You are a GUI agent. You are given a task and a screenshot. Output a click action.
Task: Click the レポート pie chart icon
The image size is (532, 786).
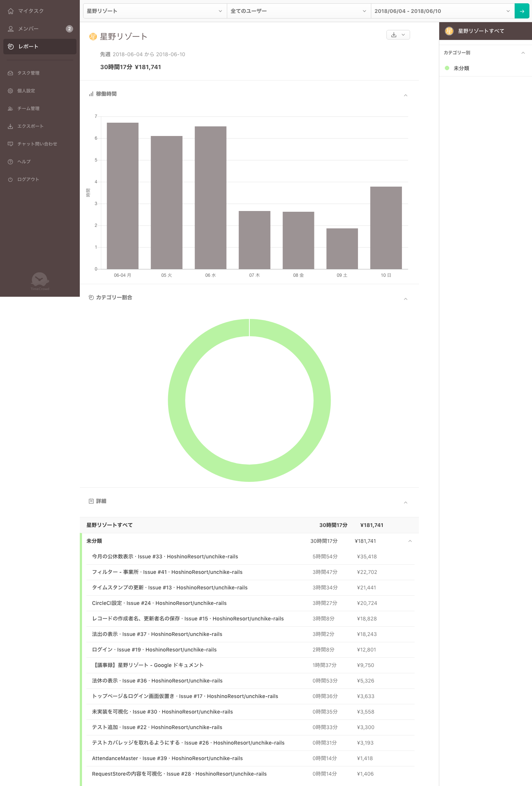11,47
